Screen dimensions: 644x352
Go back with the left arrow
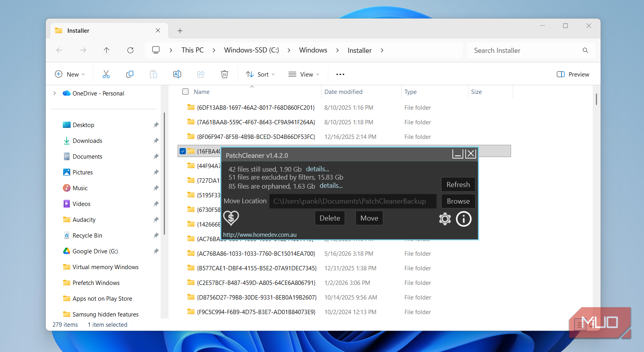click(x=59, y=50)
